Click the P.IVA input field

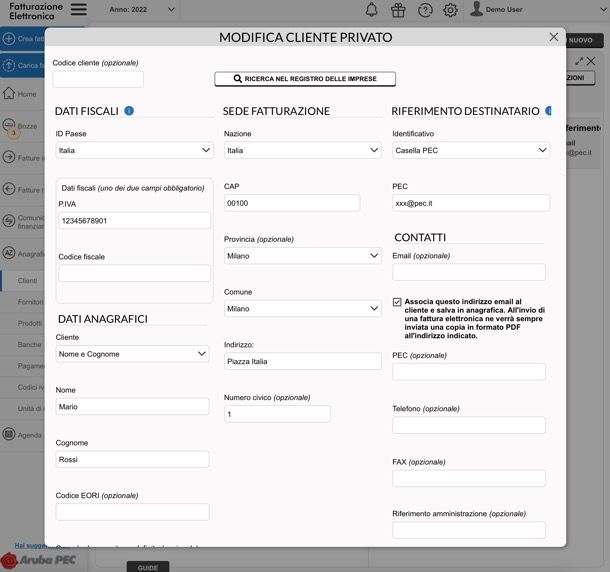coord(135,221)
